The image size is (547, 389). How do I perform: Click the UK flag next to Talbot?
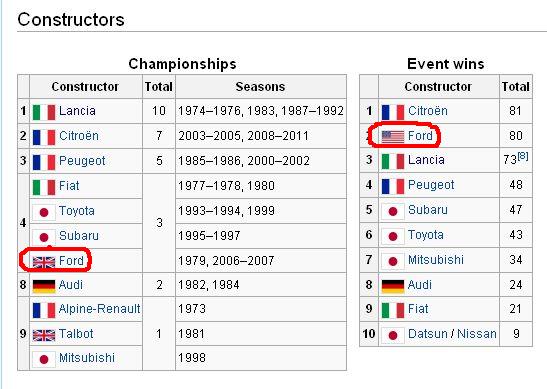point(44,335)
